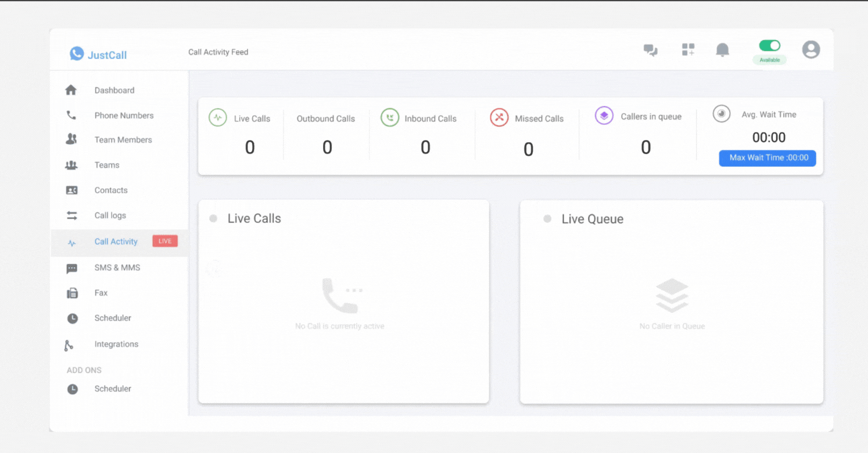Screen dimensions: 868x453
Task: Select Dashboard in the sidebar
Action: [114, 90]
